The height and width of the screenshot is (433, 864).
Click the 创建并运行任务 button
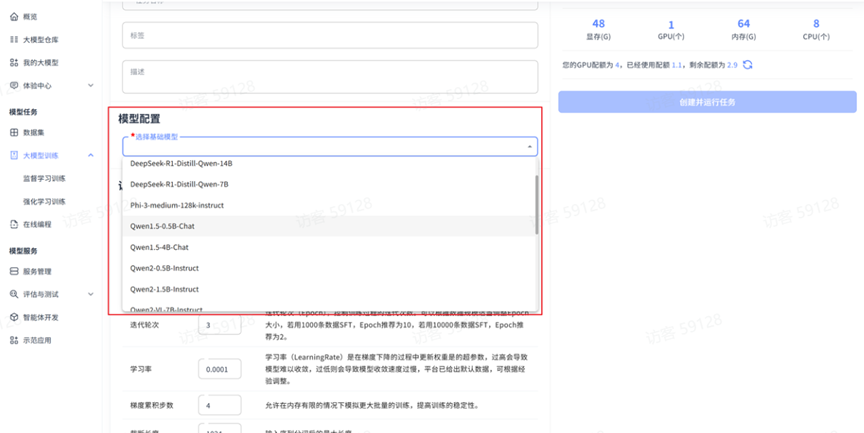707,102
